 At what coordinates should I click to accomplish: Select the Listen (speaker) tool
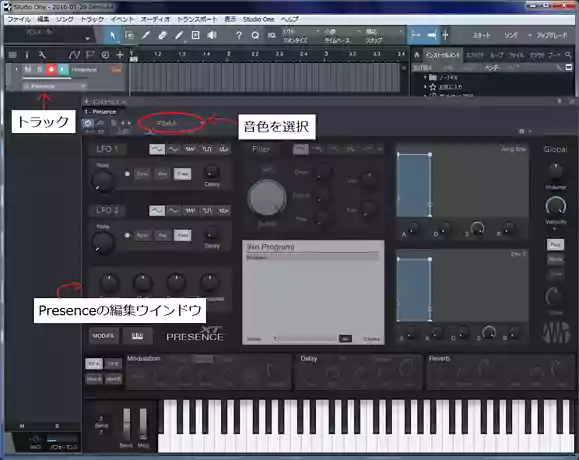coord(212,35)
